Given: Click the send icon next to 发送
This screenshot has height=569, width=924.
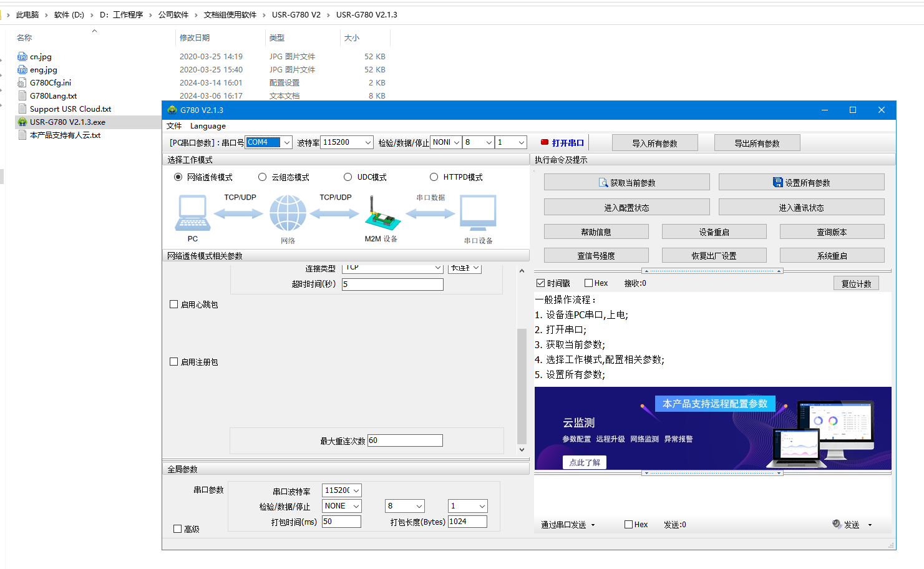Looking at the screenshot, I should point(837,524).
